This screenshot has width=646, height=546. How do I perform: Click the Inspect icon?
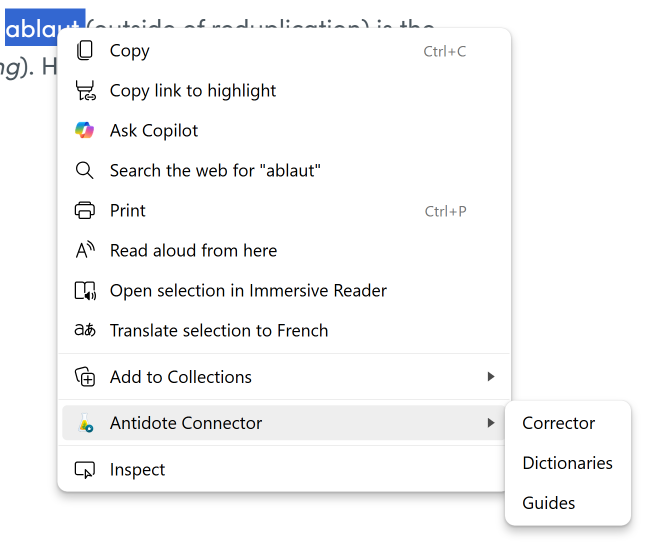[x=85, y=470]
